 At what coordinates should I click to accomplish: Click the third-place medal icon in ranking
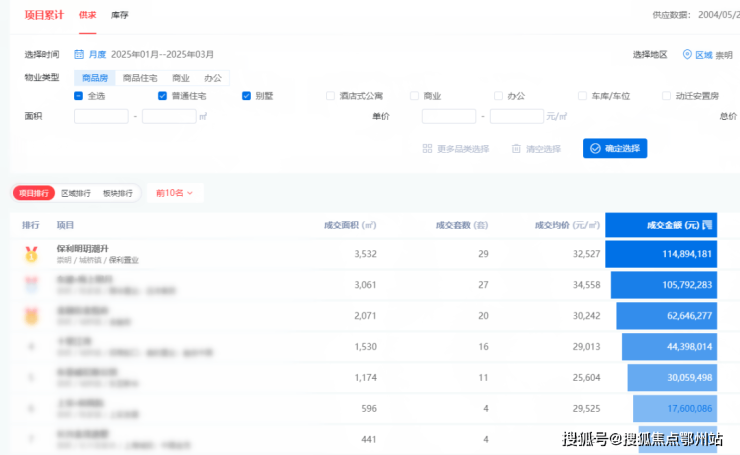[31, 316]
